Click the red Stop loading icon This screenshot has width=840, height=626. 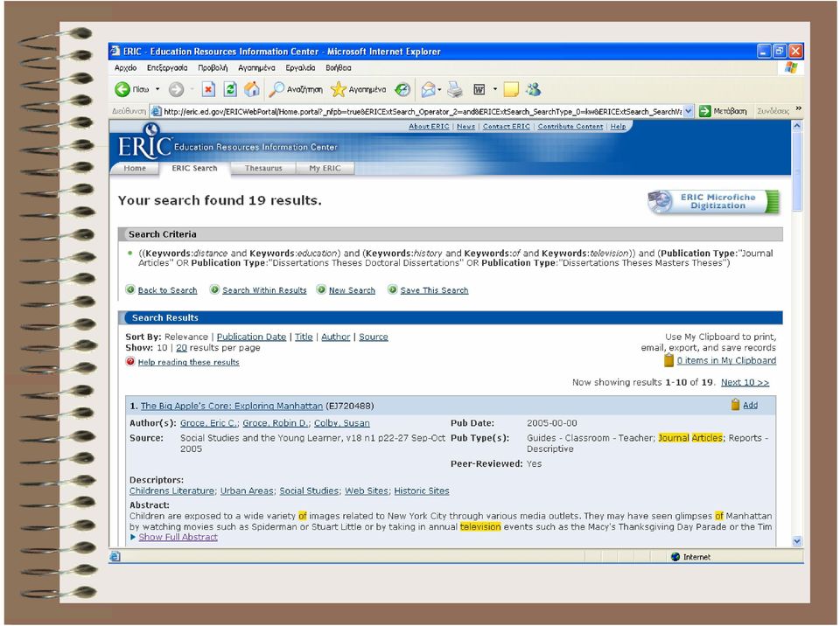(208, 89)
